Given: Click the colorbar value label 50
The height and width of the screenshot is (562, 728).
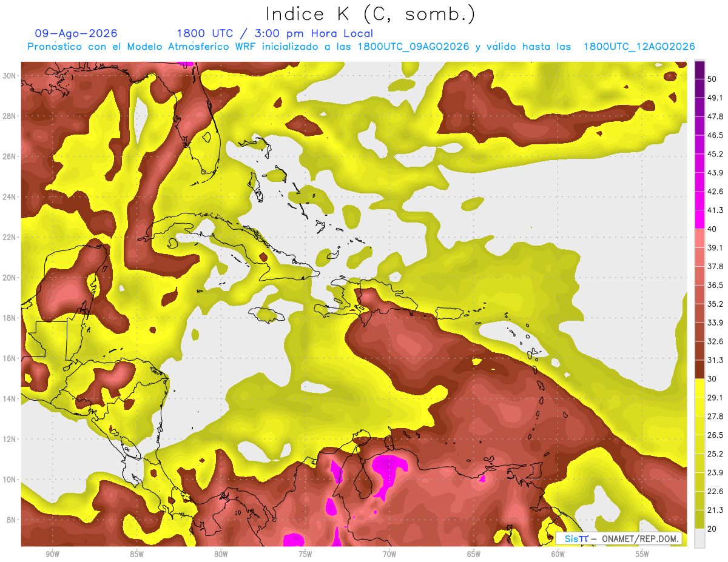Looking at the screenshot, I should click(x=712, y=79).
